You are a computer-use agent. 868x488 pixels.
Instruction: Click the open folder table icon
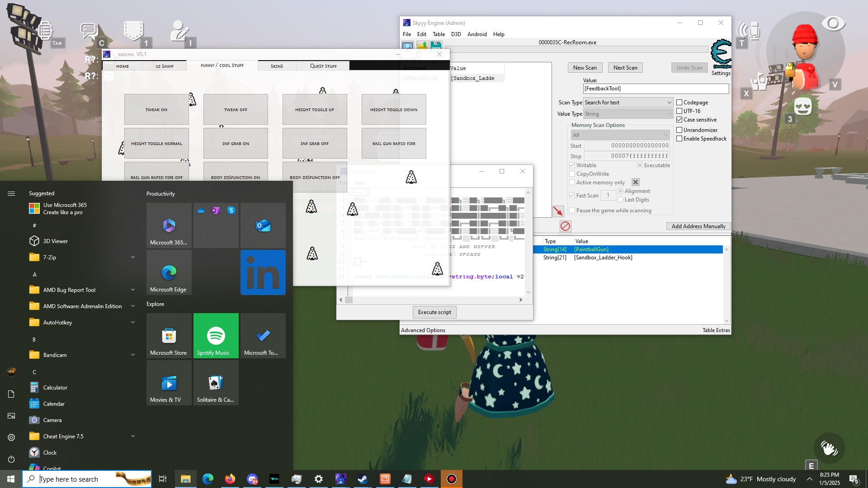tap(422, 46)
